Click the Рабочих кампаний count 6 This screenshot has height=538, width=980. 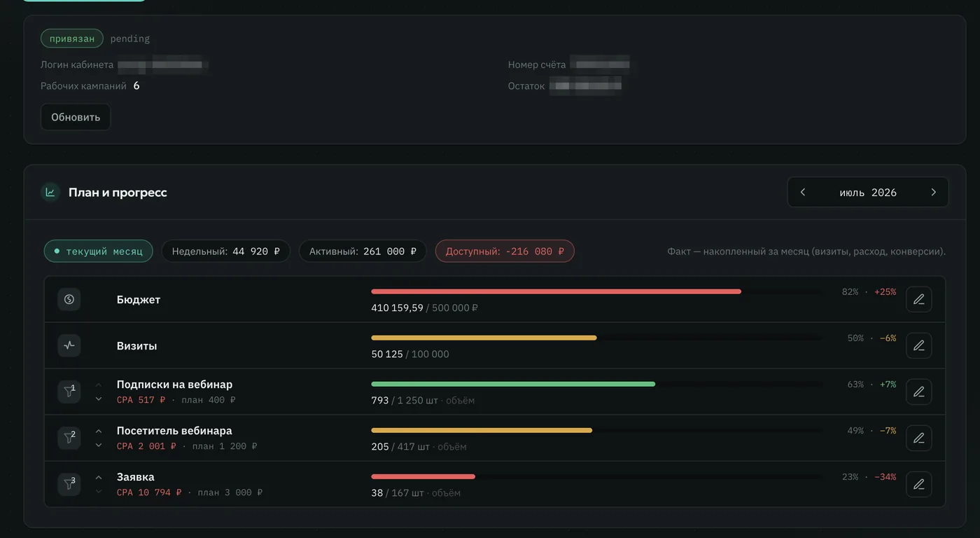(136, 85)
